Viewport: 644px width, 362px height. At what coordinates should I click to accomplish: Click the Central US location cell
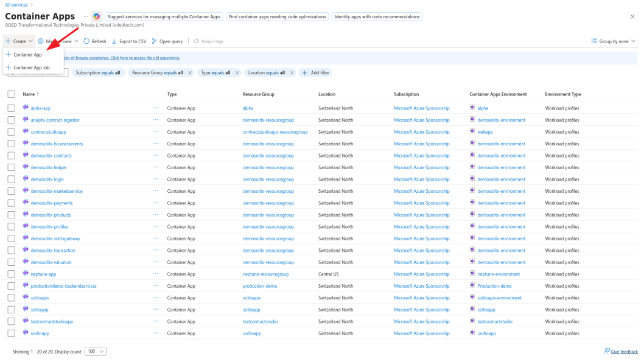point(329,274)
